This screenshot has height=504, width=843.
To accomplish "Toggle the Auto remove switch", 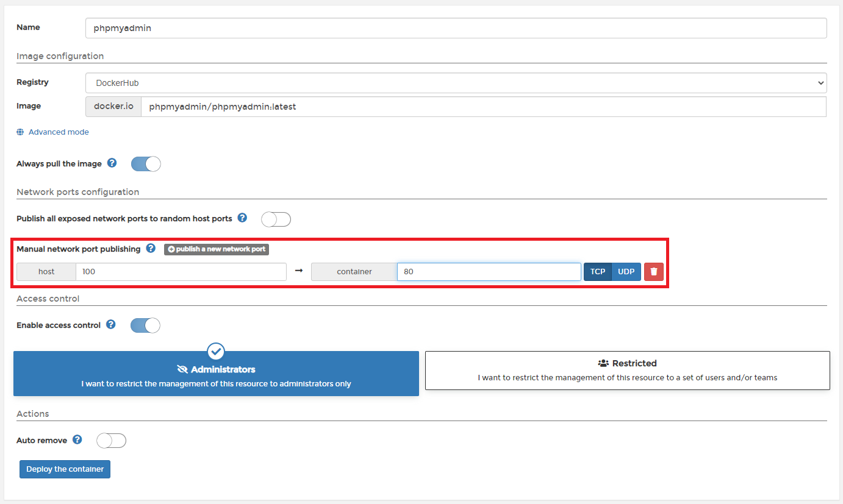I will [x=111, y=441].
